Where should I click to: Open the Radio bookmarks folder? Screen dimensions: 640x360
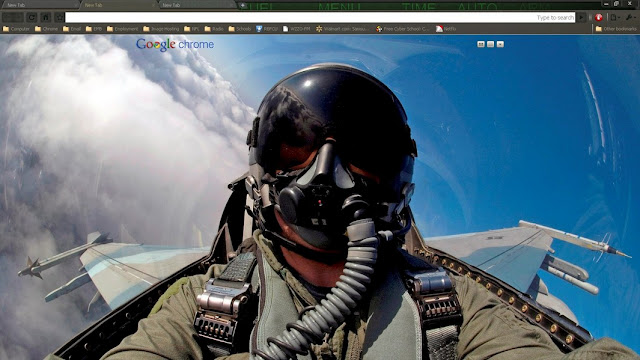coord(214,29)
